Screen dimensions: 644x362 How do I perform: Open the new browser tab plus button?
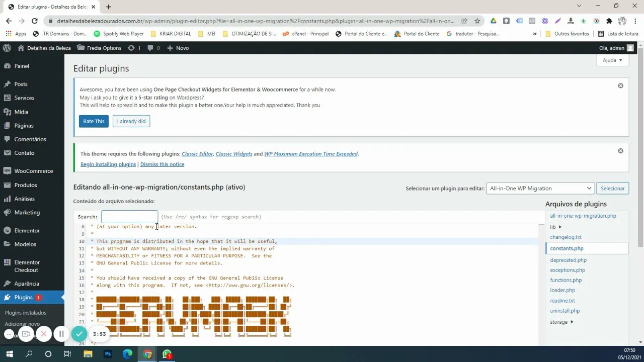tap(108, 7)
